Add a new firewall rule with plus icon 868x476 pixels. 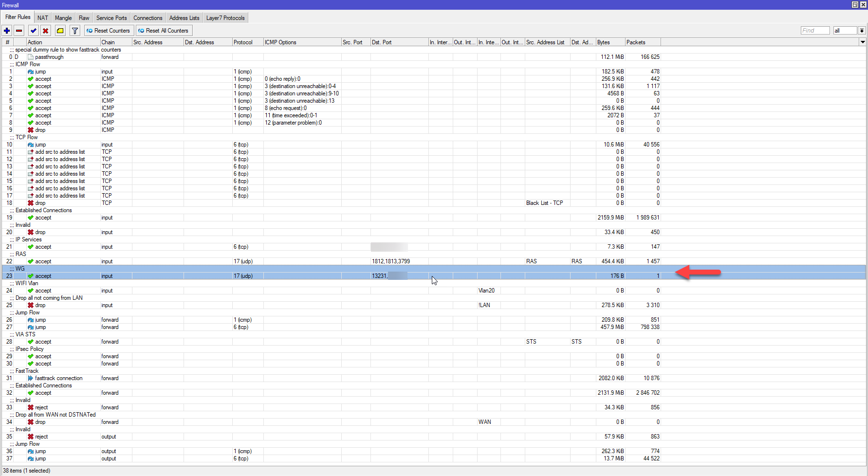pyautogui.click(x=7, y=31)
